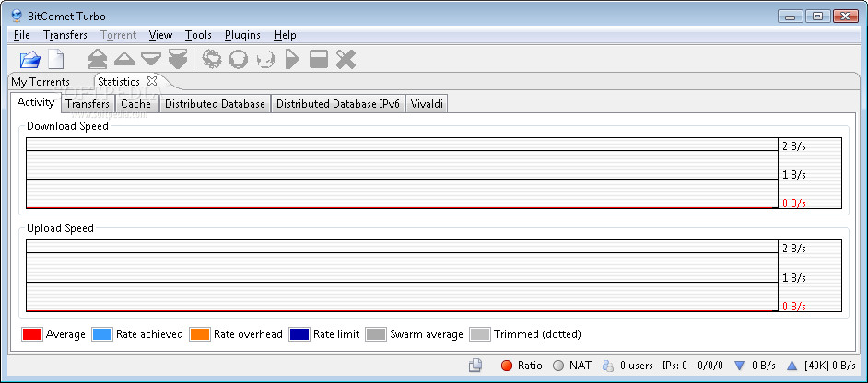The image size is (868, 383).
Task: Open a torrent with the blue folder icon
Action: (29, 59)
